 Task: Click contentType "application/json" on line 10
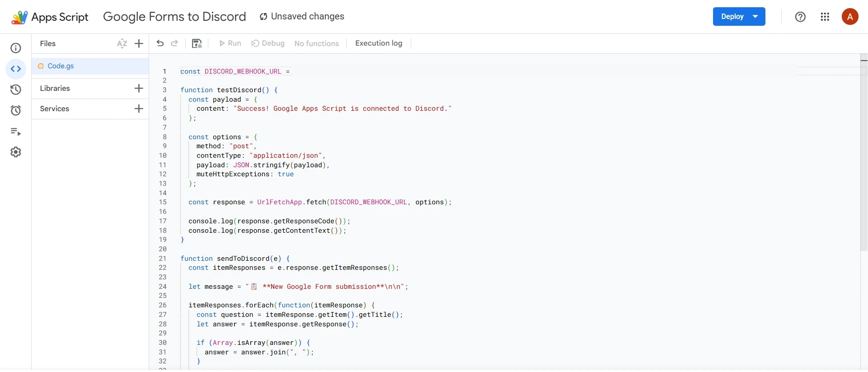[x=261, y=155]
